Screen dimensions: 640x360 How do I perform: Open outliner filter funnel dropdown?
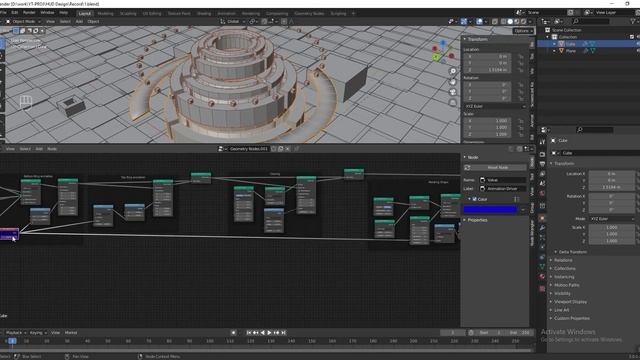click(x=633, y=21)
